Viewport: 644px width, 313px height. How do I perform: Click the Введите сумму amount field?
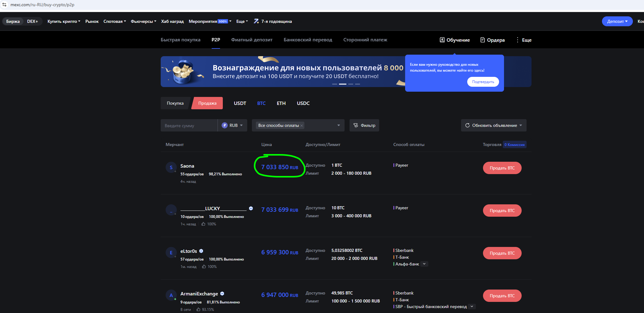(189, 125)
